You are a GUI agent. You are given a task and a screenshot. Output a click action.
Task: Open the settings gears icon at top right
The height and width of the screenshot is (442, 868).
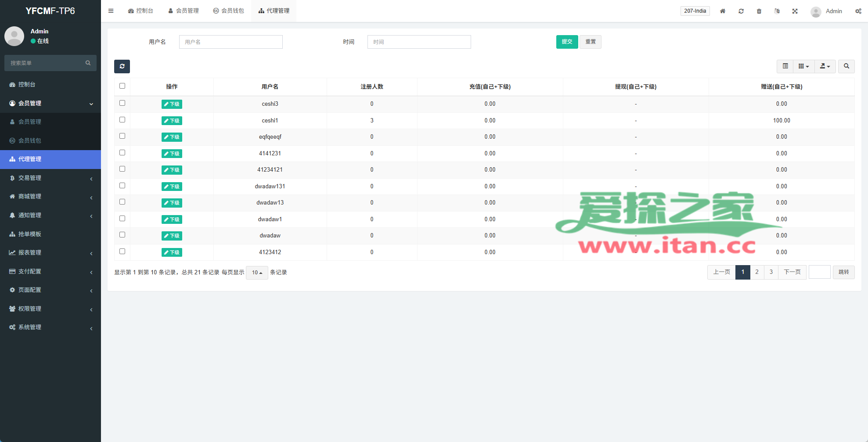858,11
